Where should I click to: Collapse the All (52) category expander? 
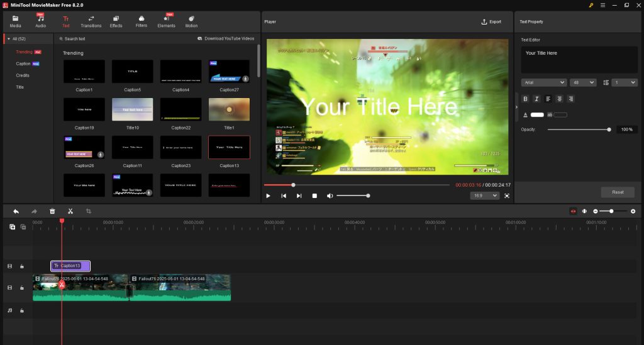point(9,39)
